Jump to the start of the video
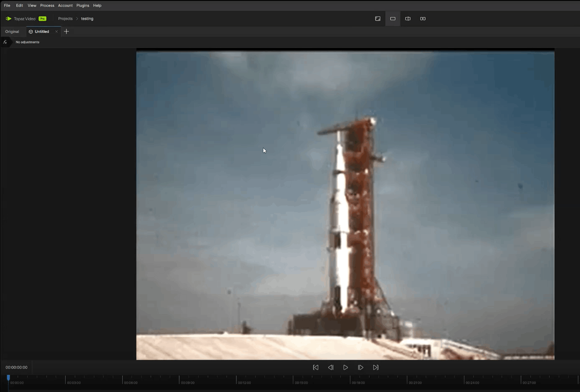This screenshot has height=392, width=580. click(315, 367)
